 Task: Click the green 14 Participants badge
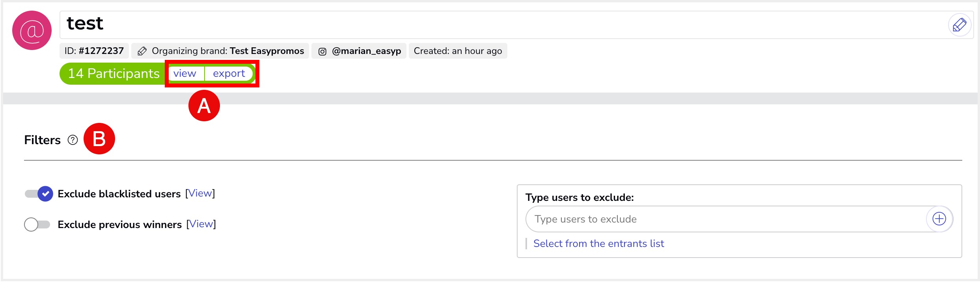[114, 74]
